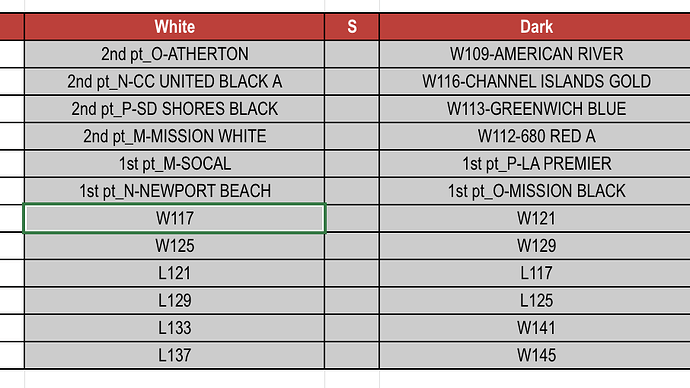Select the S column header cell
Image resolution: width=690 pixels, height=388 pixels.
coord(352,27)
